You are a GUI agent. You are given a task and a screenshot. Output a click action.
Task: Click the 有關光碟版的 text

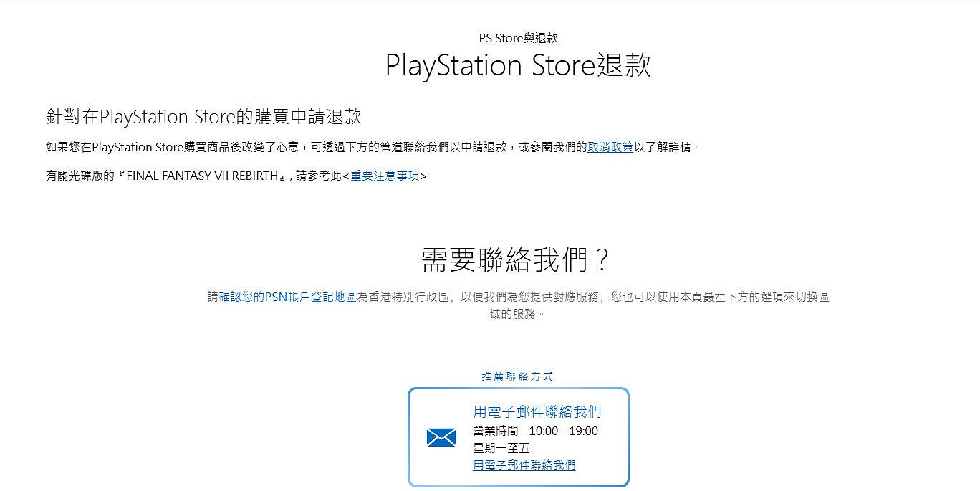pyautogui.click(x=80, y=176)
